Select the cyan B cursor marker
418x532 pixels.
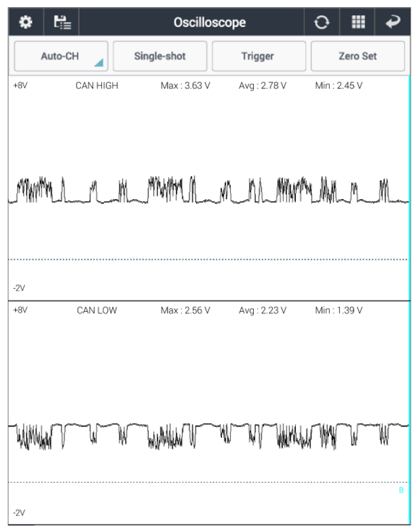(x=401, y=490)
